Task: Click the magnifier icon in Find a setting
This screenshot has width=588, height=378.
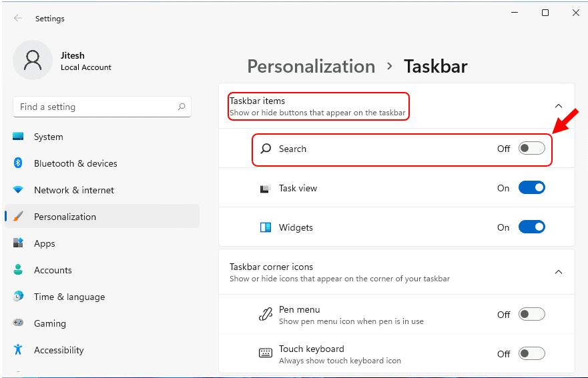Action: (x=182, y=107)
